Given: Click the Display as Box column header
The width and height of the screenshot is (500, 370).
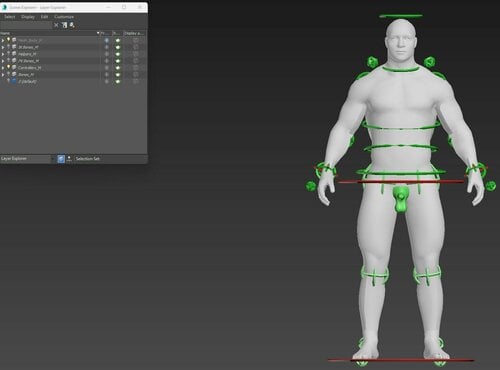Looking at the screenshot, I should click(135, 33).
